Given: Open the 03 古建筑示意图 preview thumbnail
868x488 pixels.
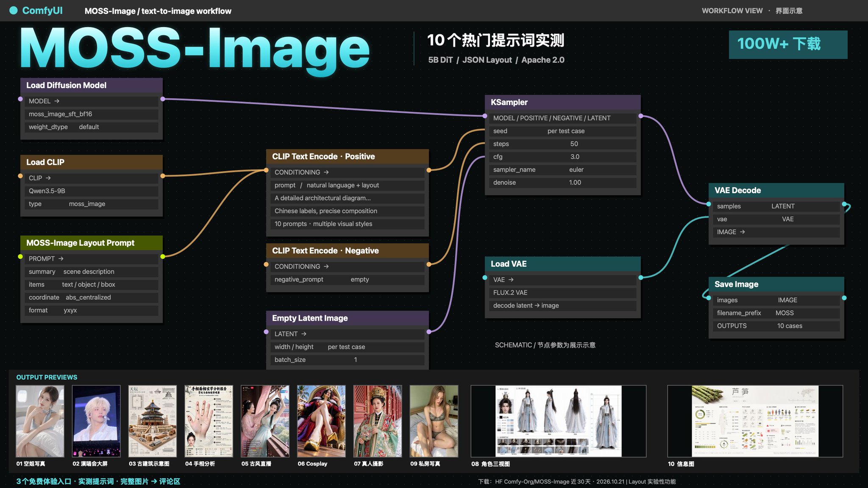Looking at the screenshot, I should pos(153,421).
